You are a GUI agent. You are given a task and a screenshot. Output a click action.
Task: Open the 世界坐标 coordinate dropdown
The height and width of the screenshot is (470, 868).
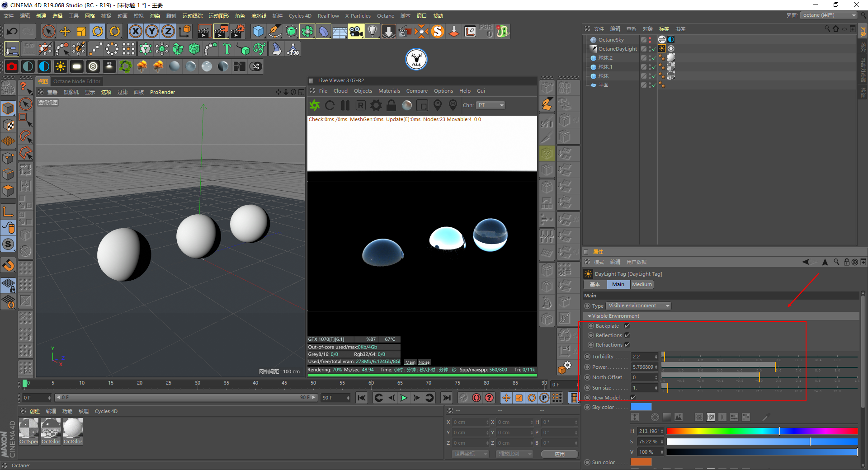point(470,454)
